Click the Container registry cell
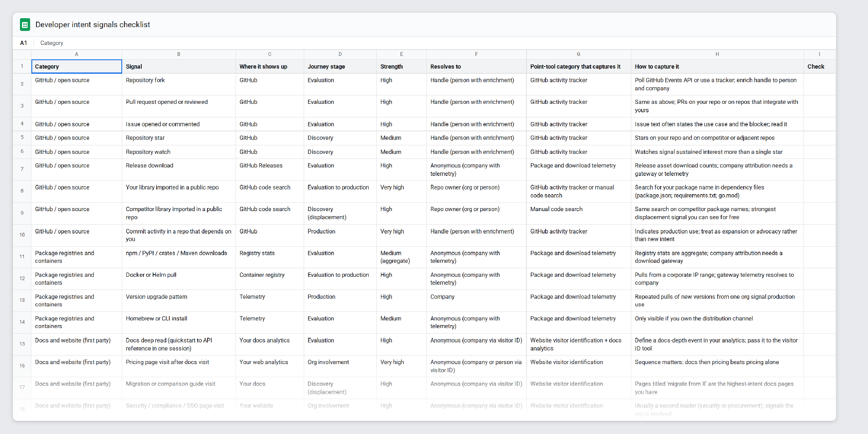This screenshot has width=868, height=434. click(x=270, y=279)
